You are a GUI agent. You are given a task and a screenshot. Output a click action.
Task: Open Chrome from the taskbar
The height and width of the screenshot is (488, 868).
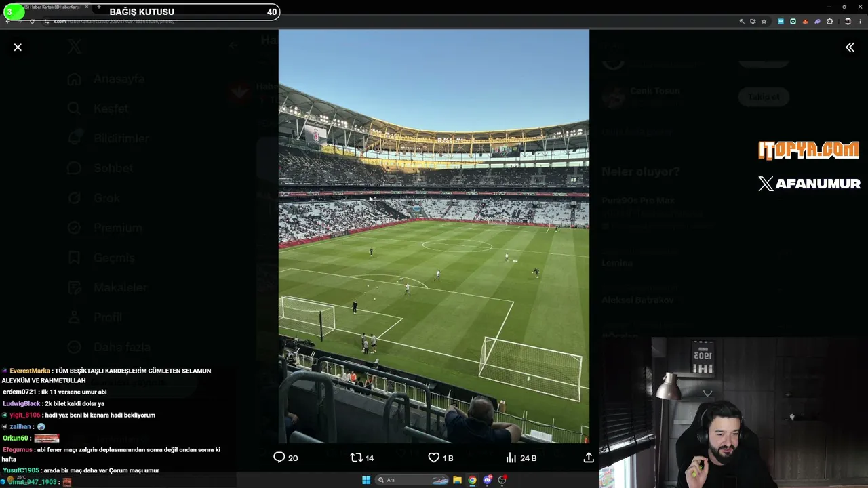[473, 480]
